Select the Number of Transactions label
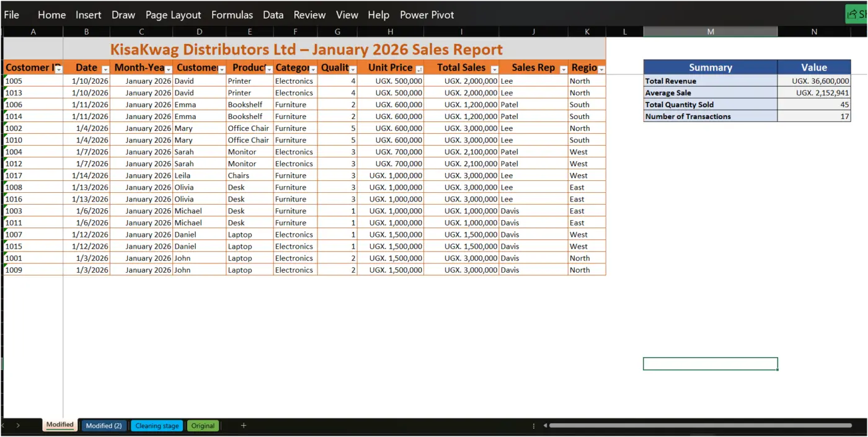This screenshot has width=868, height=437. 711,117
